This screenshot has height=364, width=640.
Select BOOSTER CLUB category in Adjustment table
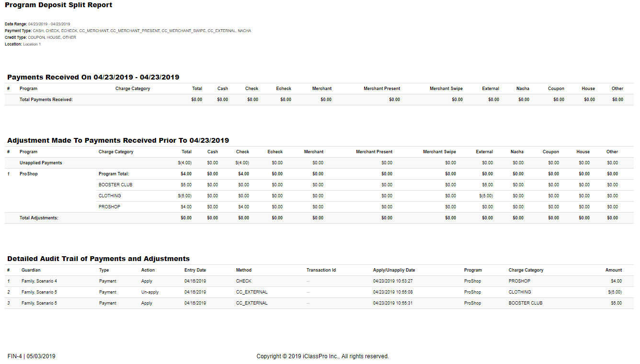[115, 185]
